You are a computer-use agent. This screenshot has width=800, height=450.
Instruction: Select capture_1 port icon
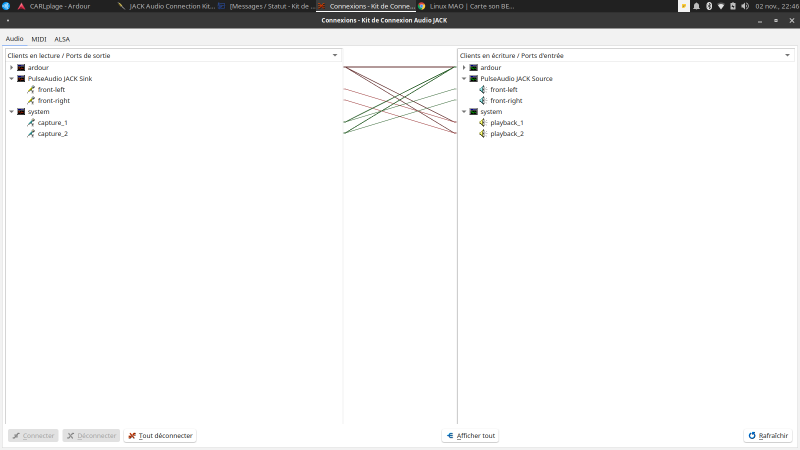click(31, 122)
